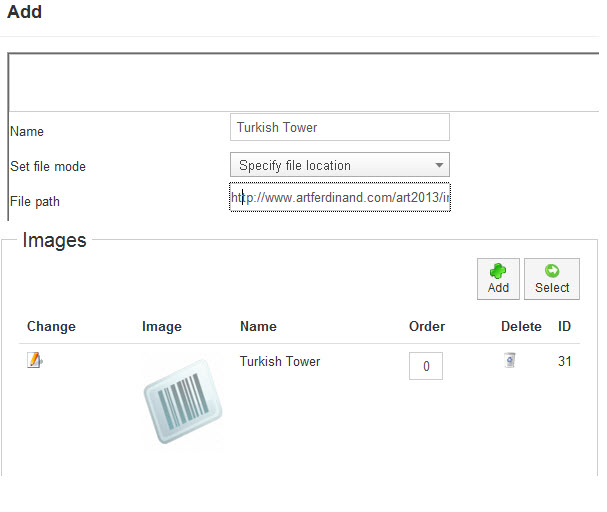Click the empty box below the Add heading
The image size is (607, 512).
[304, 81]
